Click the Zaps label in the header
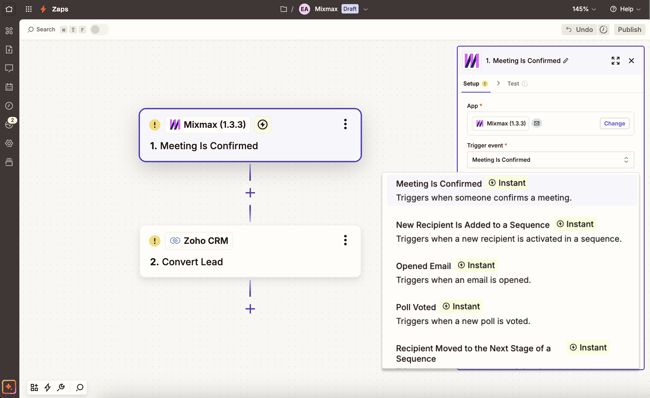 [60, 9]
